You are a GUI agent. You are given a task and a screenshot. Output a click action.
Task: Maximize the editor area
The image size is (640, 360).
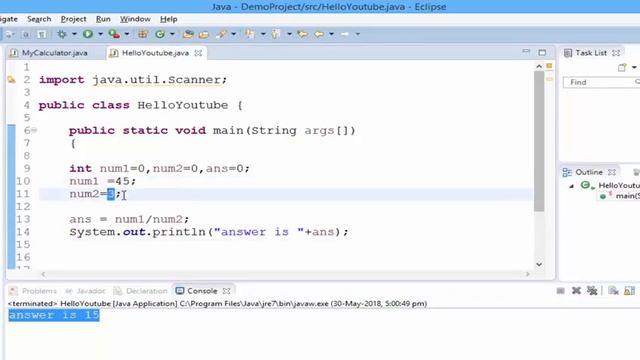click(542, 53)
